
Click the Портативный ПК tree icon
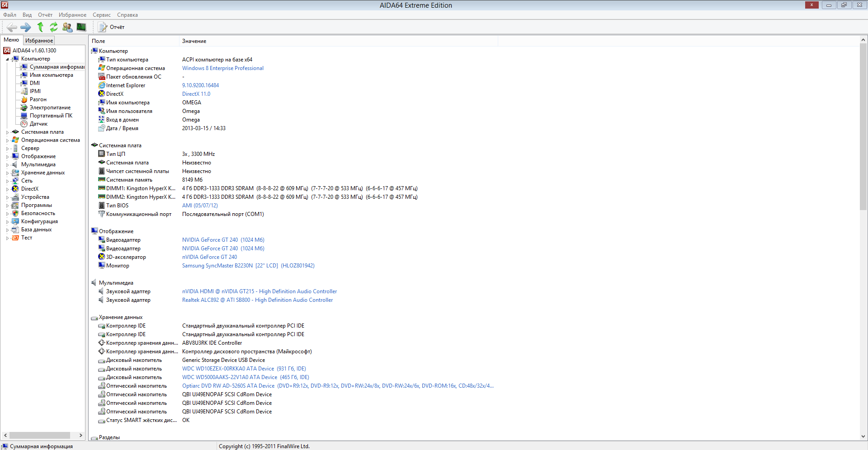click(x=24, y=116)
